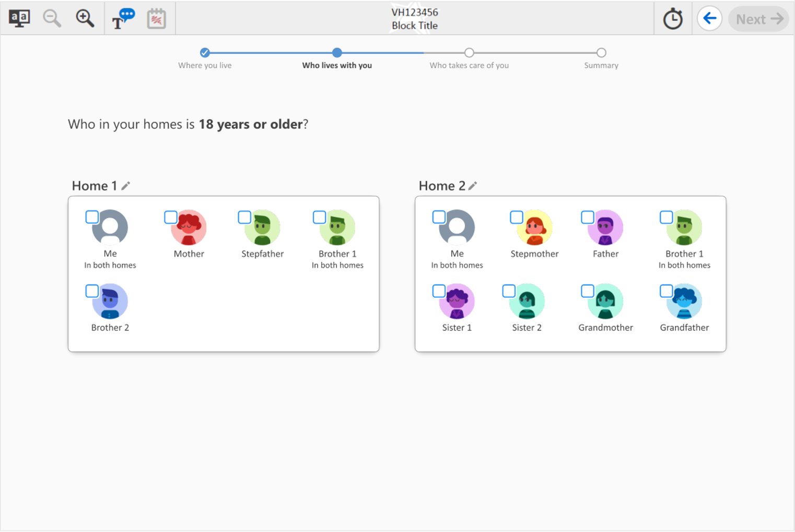Open the Summary step
Image resolution: width=795 pixels, height=532 pixels.
coord(601,53)
